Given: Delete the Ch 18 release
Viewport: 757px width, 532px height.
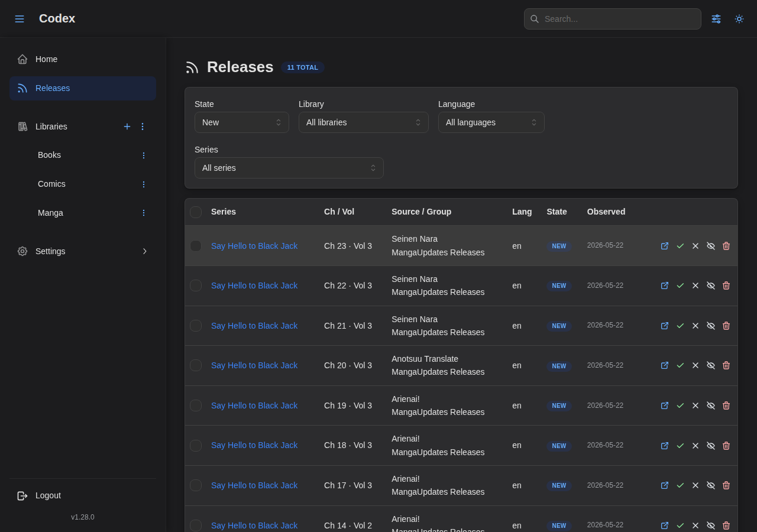Looking at the screenshot, I should (726, 446).
